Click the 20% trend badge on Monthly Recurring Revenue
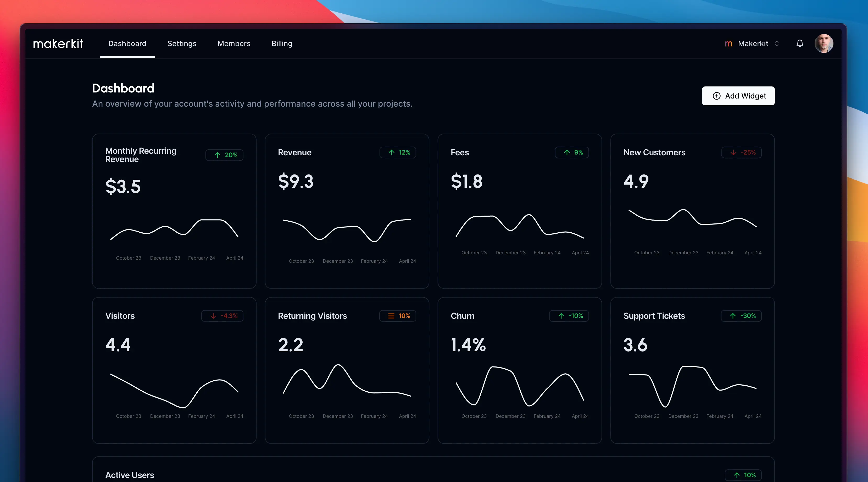868x482 pixels. [x=224, y=155]
